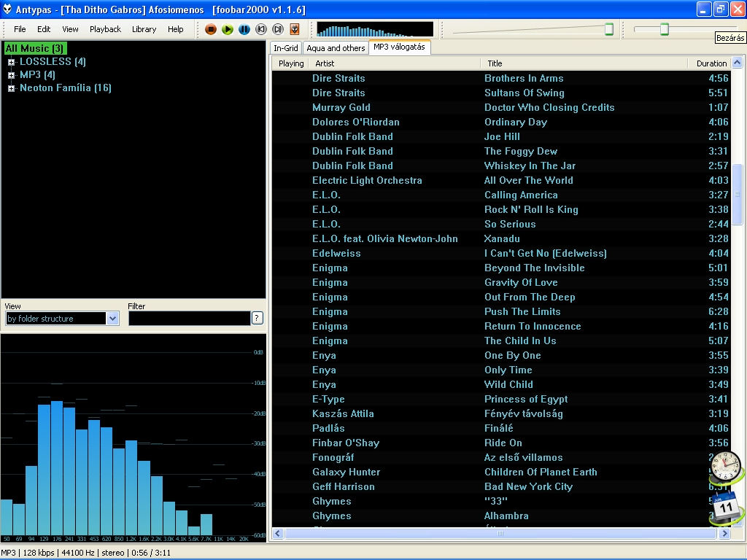
Task: Click artist 'Finbar O'Shay'
Action: coord(346,443)
